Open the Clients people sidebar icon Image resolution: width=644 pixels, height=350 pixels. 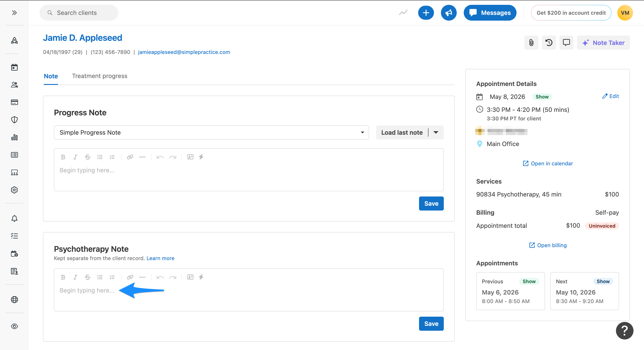pyautogui.click(x=14, y=85)
